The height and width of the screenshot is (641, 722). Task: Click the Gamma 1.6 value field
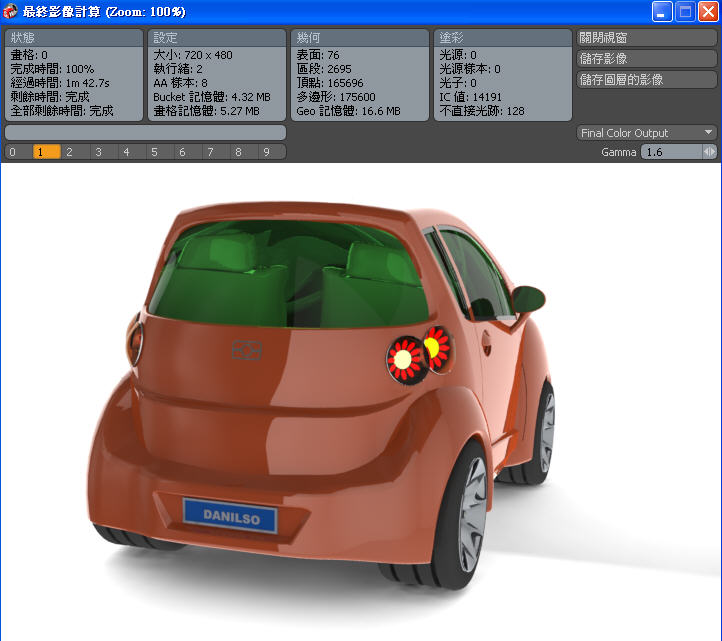coord(671,152)
